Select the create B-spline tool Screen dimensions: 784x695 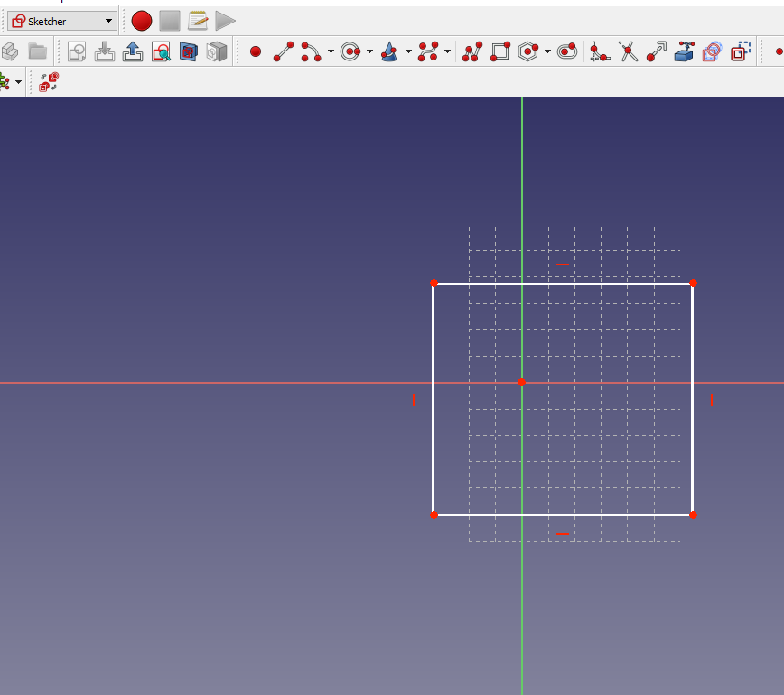pyautogui.click(x=428, y=51)
